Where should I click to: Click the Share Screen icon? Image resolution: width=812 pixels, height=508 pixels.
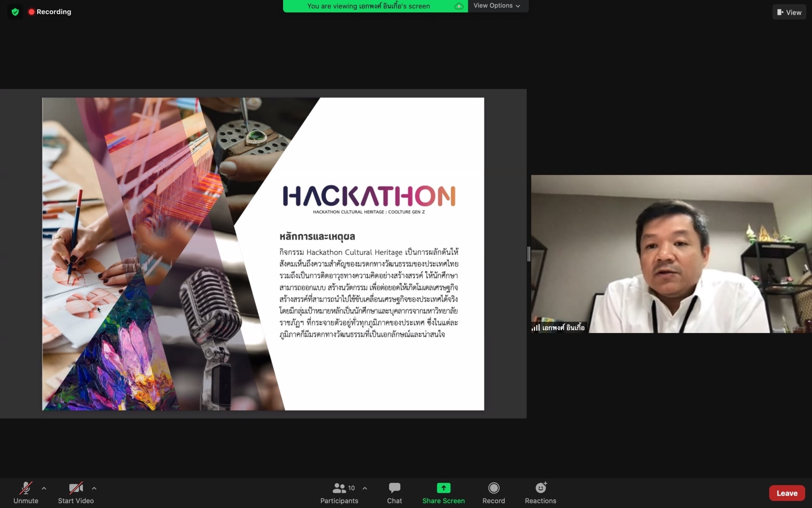[443, 488]
